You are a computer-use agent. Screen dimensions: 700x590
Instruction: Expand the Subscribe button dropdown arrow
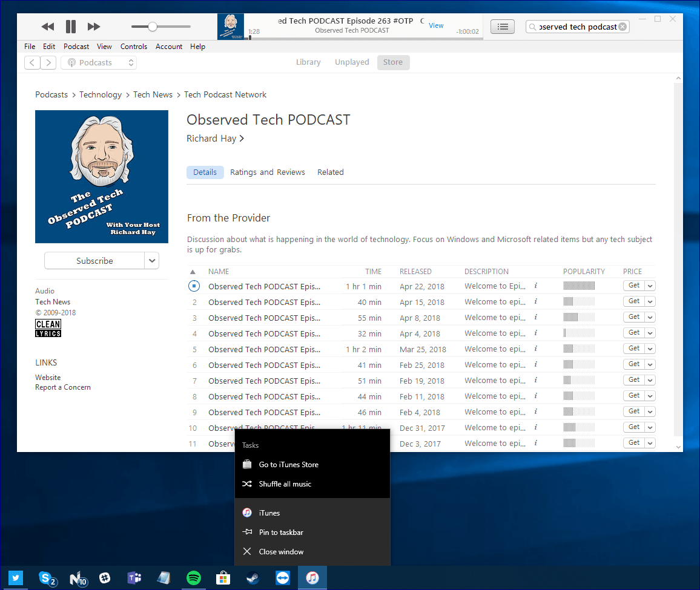(152, 261)
